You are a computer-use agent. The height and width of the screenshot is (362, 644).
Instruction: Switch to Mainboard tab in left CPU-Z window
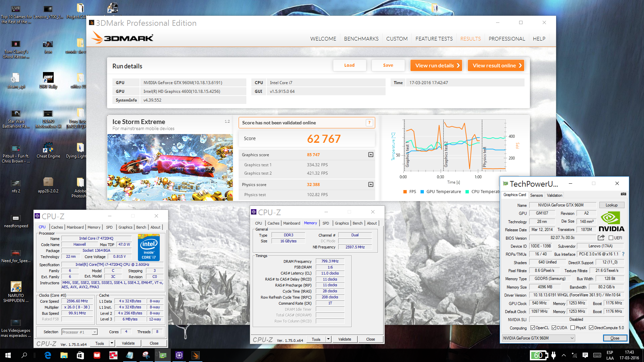tap(75, 227)
